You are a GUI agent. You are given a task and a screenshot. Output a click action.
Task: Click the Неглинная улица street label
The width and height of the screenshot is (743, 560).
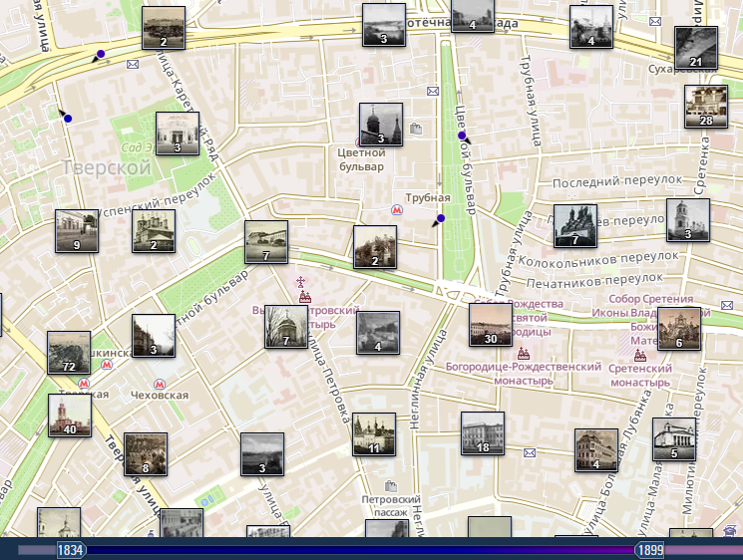(429, 380)
